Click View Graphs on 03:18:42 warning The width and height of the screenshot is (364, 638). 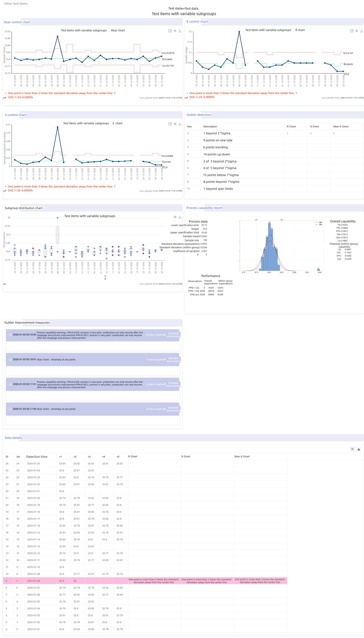[x=154, y=335]
